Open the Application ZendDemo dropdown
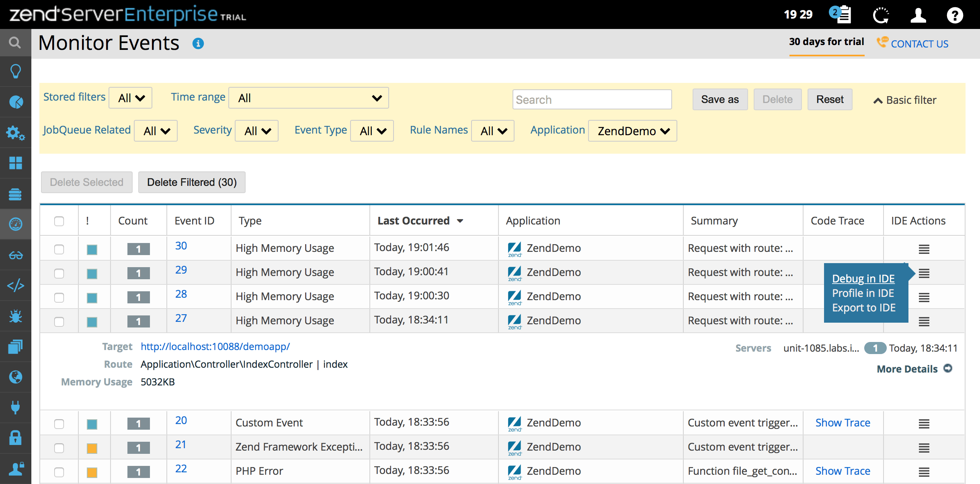The height and width of the screenshot is (484, 980). tap(633, 131)
